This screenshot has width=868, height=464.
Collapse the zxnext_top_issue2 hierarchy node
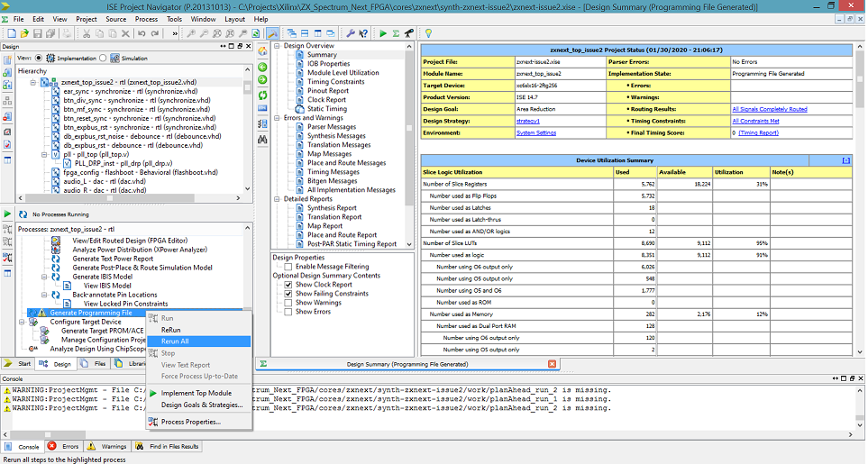(32, 82)
